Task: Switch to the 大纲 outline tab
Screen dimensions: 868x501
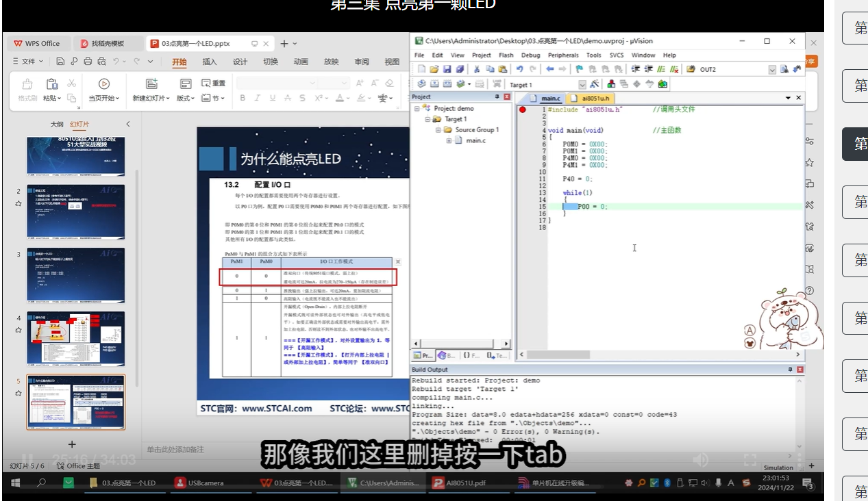Action: pos(57,125)
